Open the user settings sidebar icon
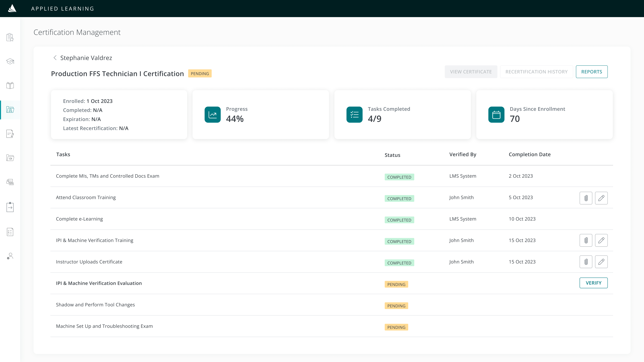The width and height of the screenshot is (644, 362). point(10,256)
